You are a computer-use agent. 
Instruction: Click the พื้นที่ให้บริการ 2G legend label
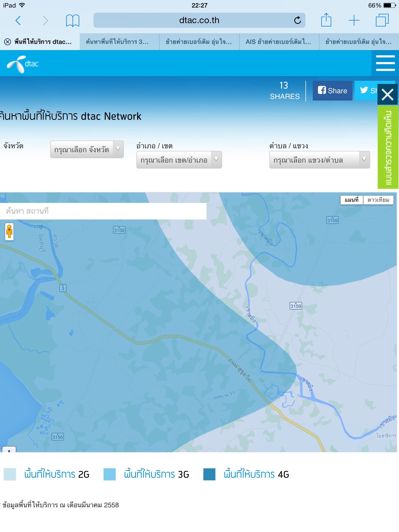point(57,474)
